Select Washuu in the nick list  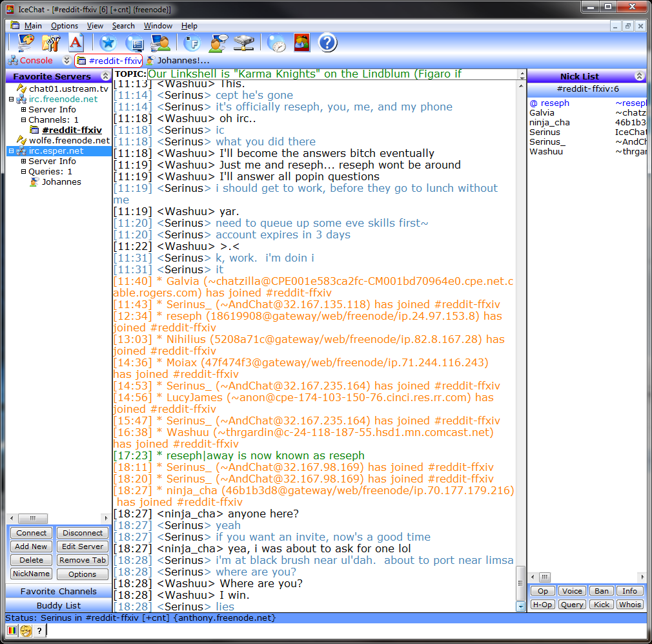(x=546, y=152)
